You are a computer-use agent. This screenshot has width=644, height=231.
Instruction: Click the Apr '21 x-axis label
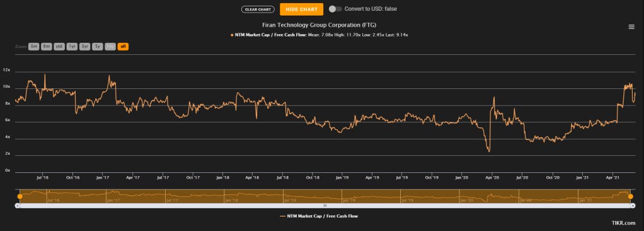(612, 177)
